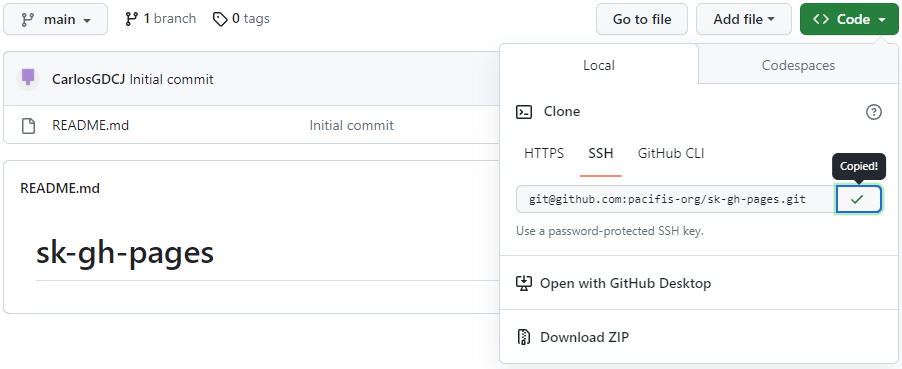The image size is (902, 369).
Task: Open Initial commit link in README.md row
Action: (x=351, y=125)
